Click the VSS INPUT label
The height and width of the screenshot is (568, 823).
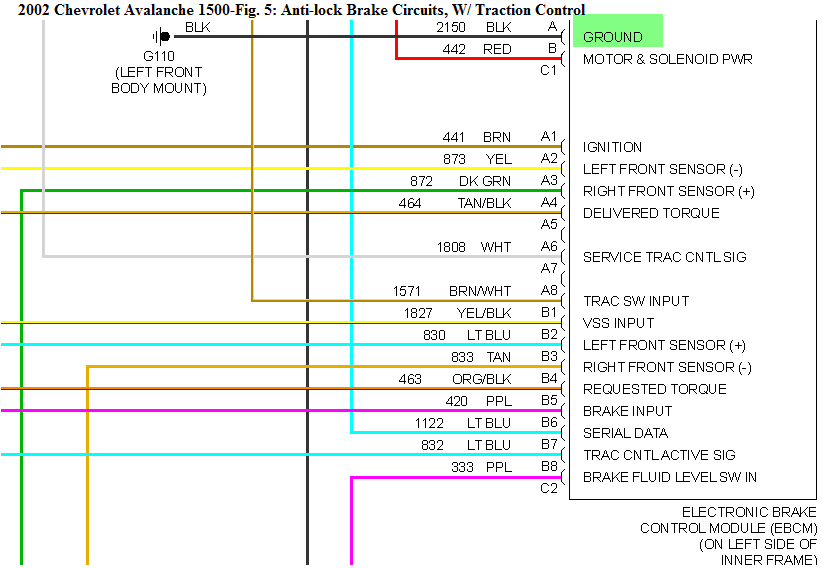[x=618, y=323]
